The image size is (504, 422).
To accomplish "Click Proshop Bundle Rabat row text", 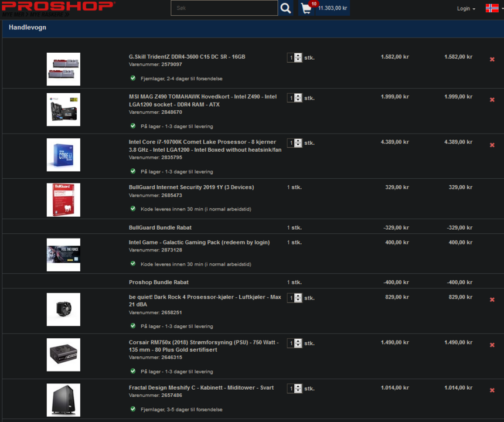I will click(x=159, y=282).
